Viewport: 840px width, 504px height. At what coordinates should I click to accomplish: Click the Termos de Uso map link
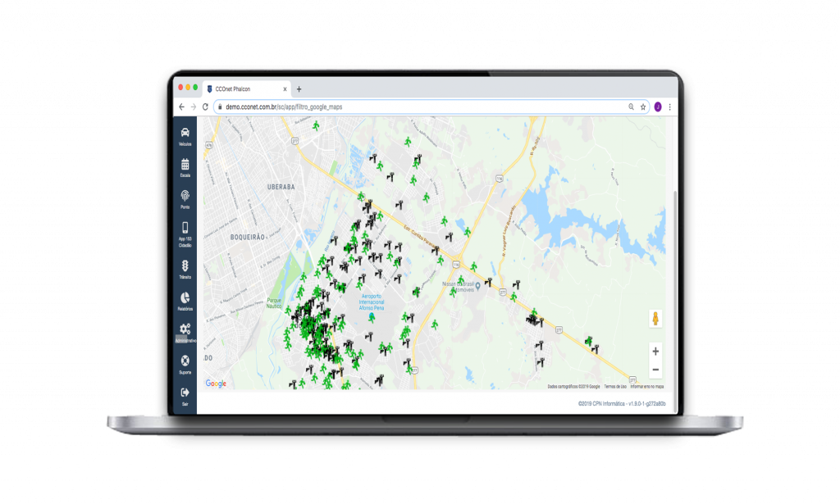coord(615,386)
